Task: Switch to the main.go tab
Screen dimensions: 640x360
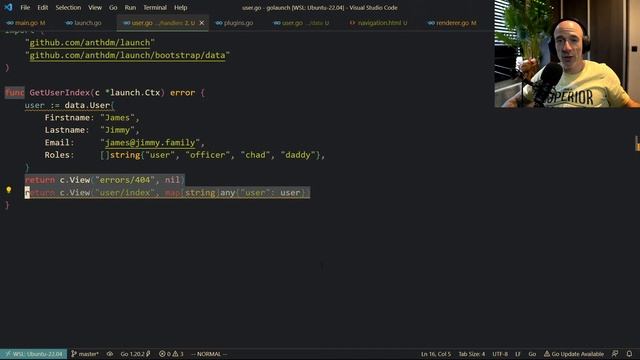Action: 27,23
